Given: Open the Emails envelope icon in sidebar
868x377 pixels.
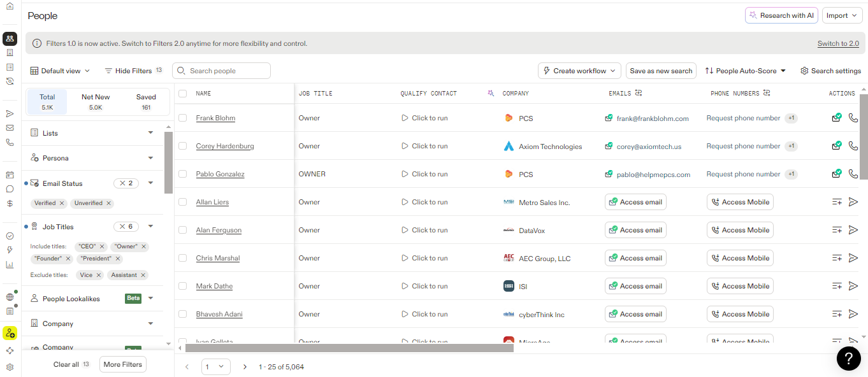Looking at the screenshot, I should 10,128.
